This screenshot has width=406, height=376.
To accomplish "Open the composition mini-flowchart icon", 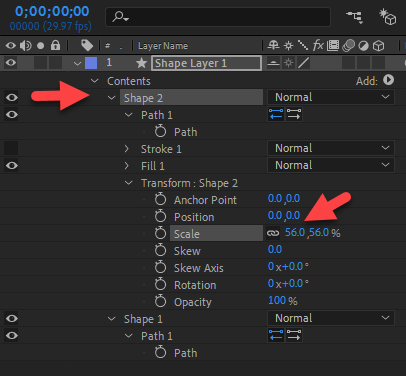I will [x=354, y=17].
